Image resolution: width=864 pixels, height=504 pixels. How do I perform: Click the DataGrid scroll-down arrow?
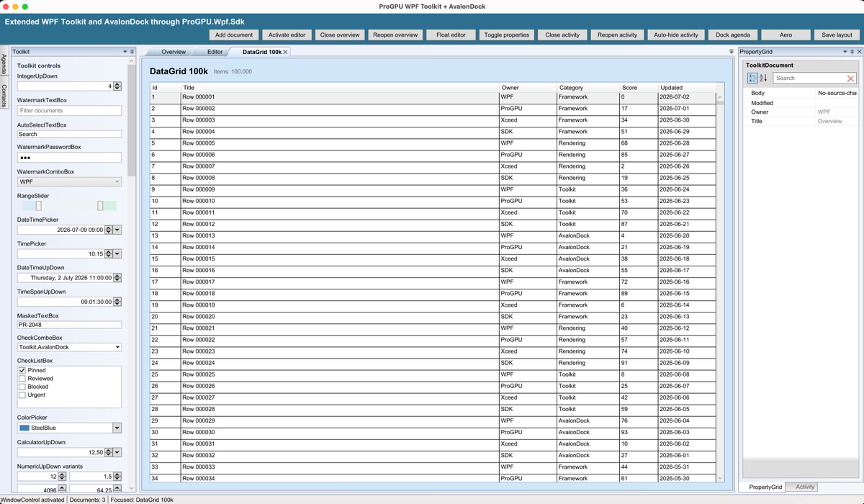tap(720, 478)
